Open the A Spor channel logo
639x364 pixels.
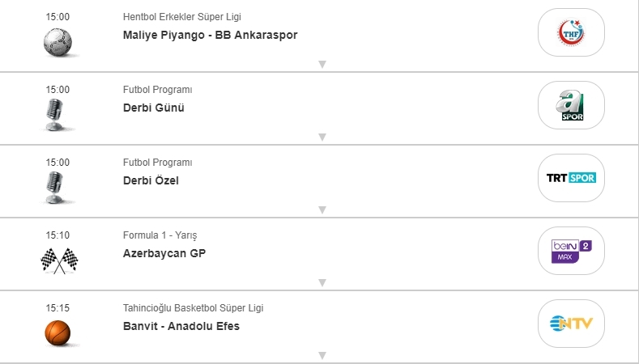pyautogui.click(x=571, y=105)
